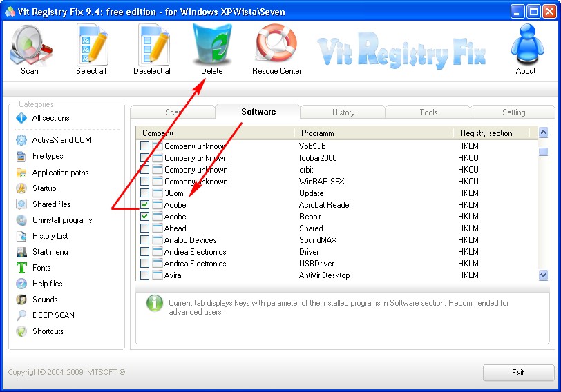Sort by Registry section column header
This screenshot has width=561, height=392.
tap(491, 133)
